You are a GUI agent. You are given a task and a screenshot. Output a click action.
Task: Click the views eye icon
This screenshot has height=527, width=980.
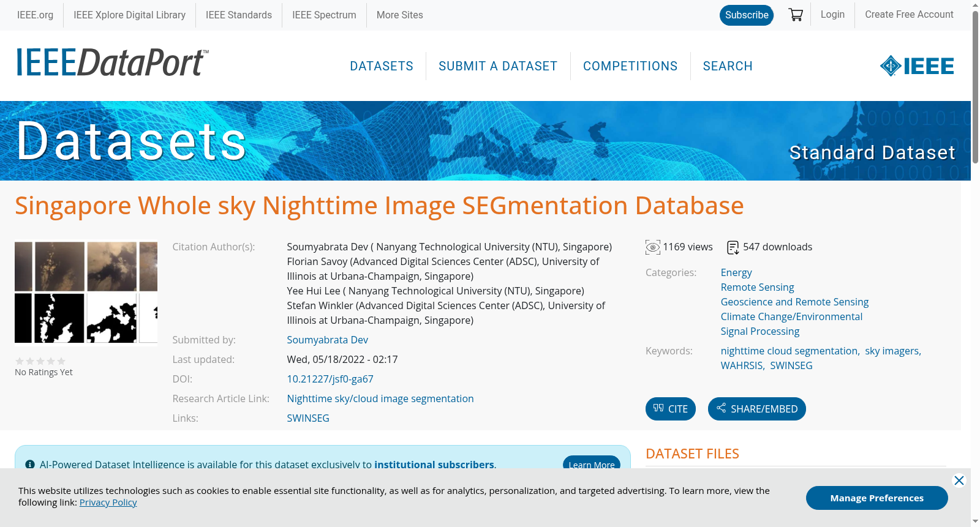pyautogui.click(x=653, y=247)
